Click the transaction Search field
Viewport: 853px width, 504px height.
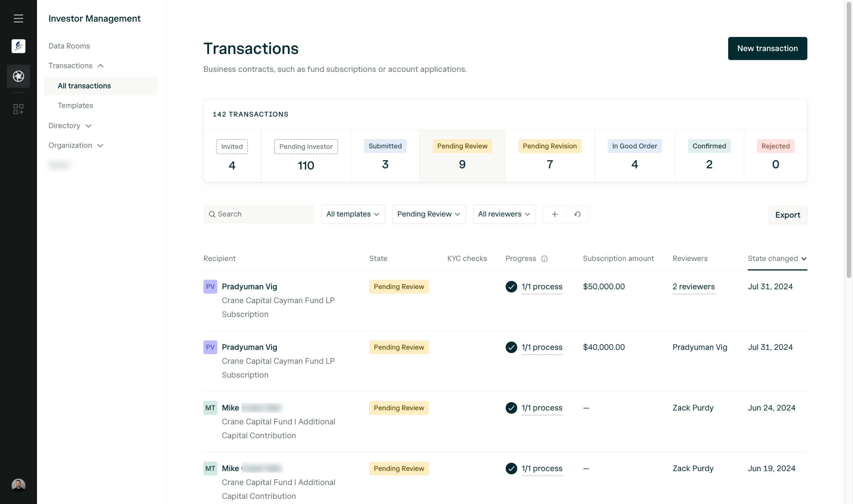259,214
